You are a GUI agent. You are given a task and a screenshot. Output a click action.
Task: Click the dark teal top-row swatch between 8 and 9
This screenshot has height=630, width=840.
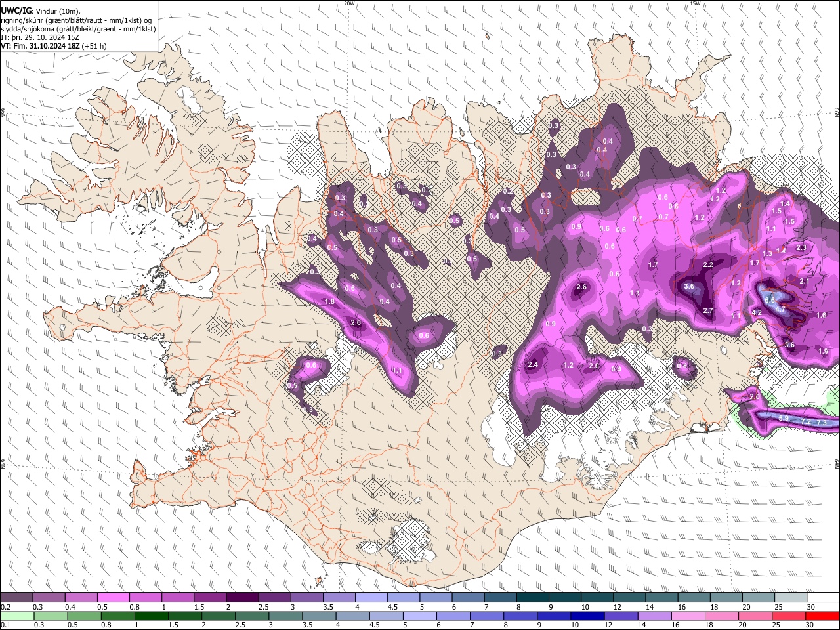pos(532,598)
